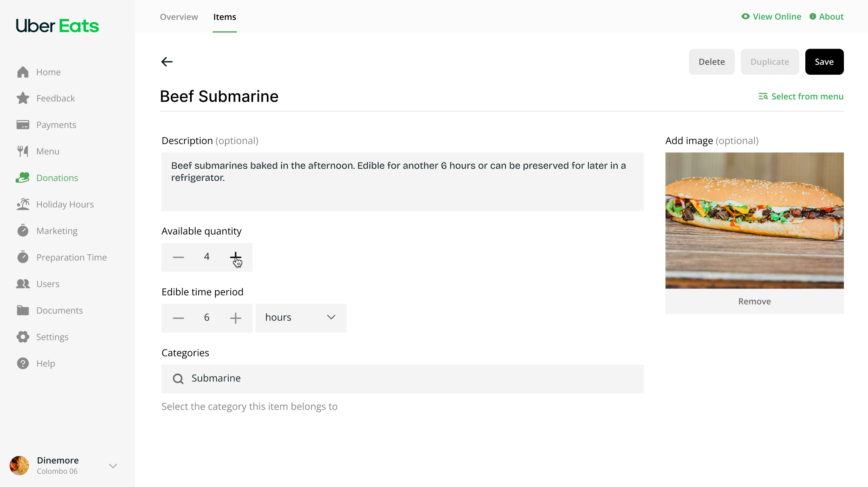The image size is (868, 487).
Task: Click the Categories search field
Action: click(x=402, y=379)
